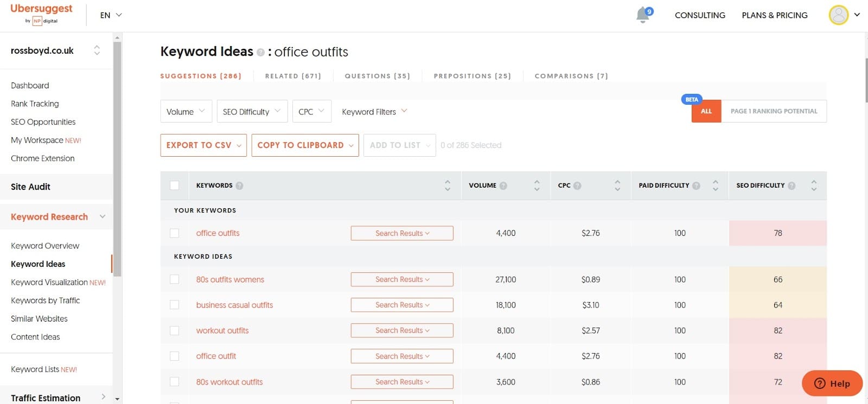Check the 'office outfits' row checkbox
868x404 pixels.
(x=174, y=233)
